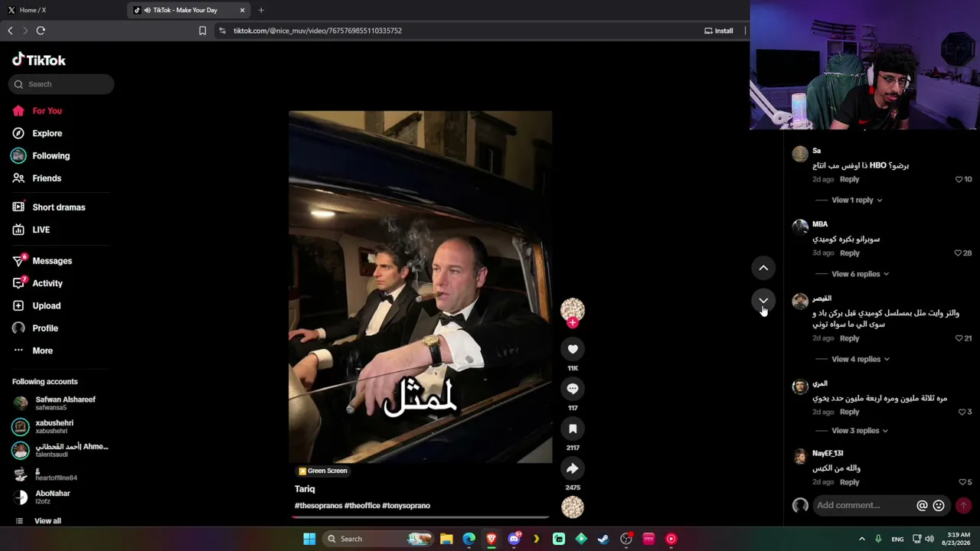
Task: Click the TikTok search field
Action: click(61, 84)
